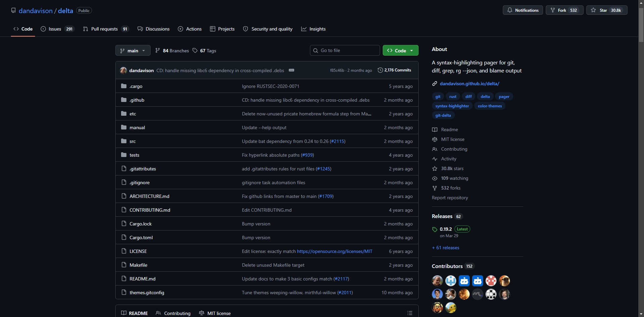
Task: Fork the repository
Action: pos(565,10)
